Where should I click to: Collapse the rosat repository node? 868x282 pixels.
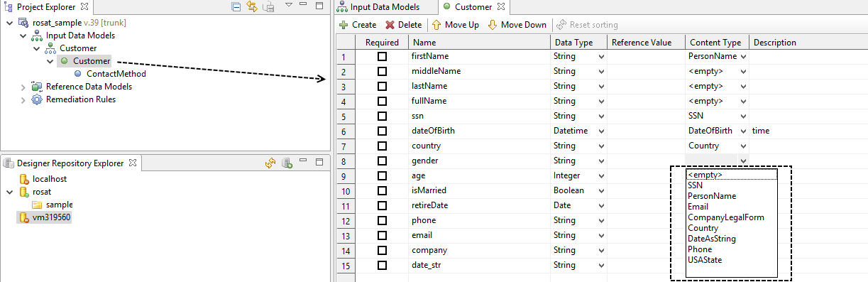click(9, 192)
